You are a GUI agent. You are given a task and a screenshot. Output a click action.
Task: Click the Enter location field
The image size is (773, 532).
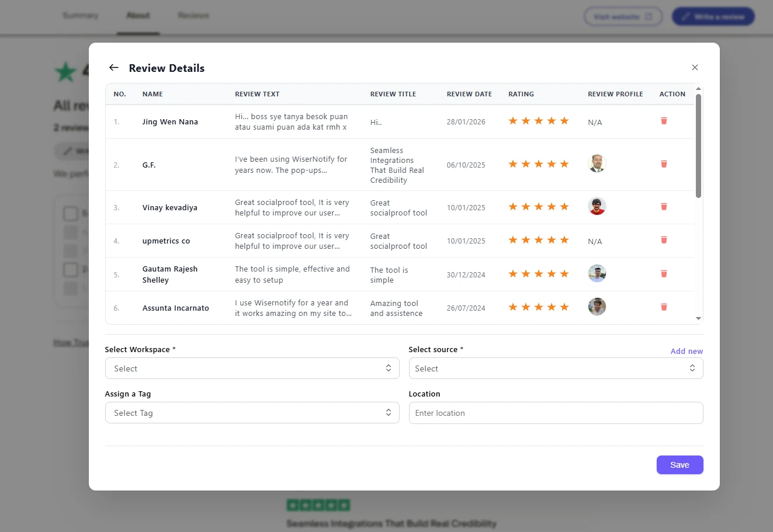click(556, 413)
